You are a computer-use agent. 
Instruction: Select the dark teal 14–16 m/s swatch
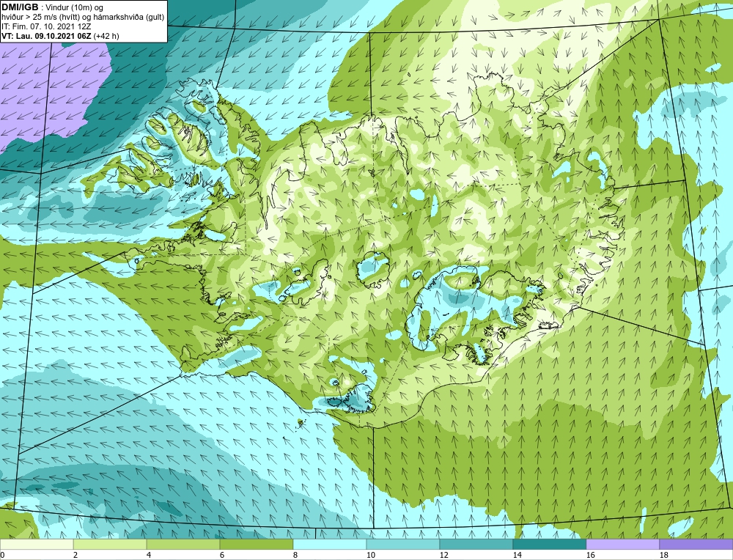[x=550, y=544]
